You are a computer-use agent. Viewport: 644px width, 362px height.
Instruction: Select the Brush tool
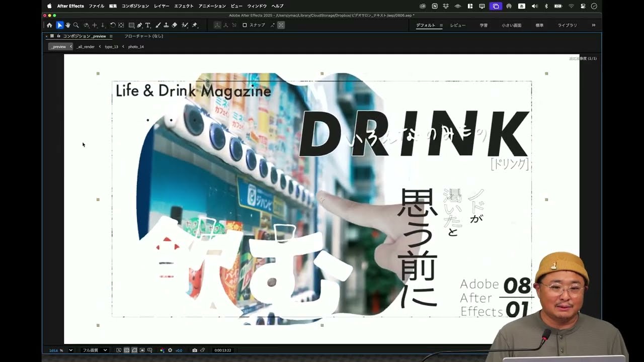coord(157,25)
